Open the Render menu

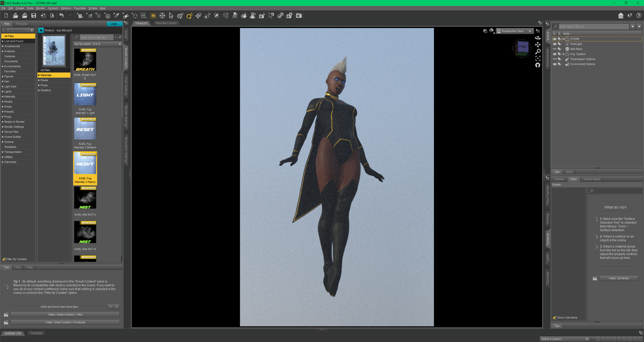tap(40, 8)
